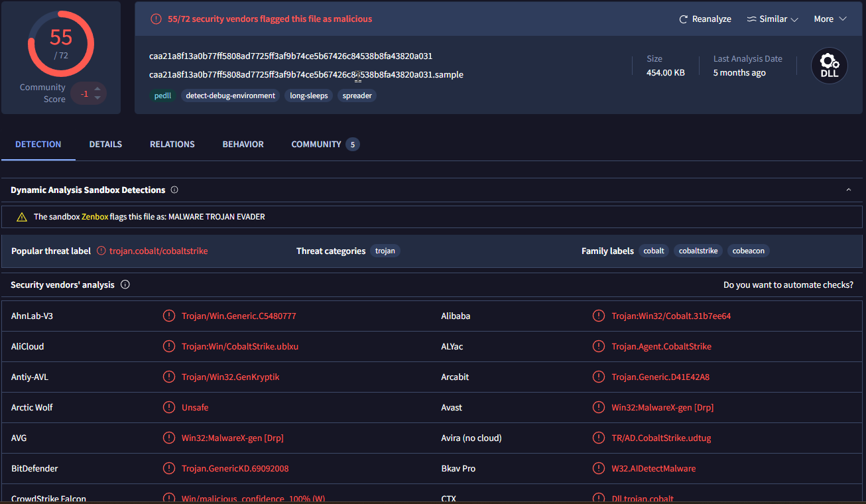Click the Reanalyze button
The width and height of the screenshot is (866, 504).
(705, 19)
